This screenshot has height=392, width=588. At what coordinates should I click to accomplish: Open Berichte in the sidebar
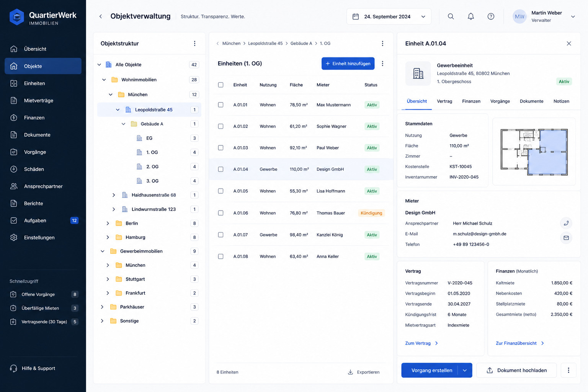[43, 204]
